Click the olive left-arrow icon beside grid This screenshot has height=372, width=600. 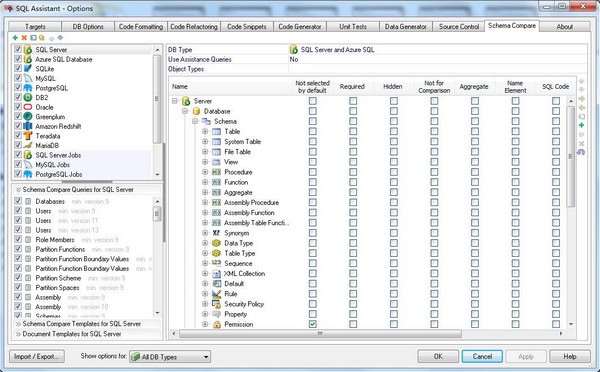tap(581, 108)
